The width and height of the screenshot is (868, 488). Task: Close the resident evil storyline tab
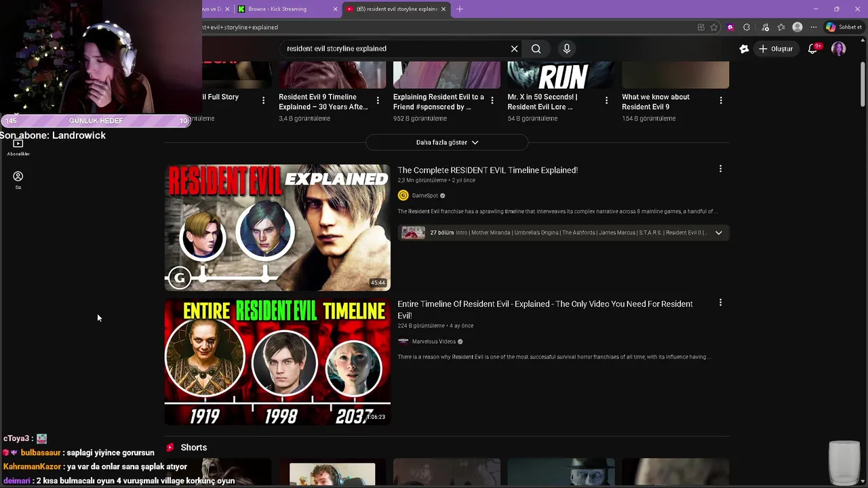click(x=443, y=9)
